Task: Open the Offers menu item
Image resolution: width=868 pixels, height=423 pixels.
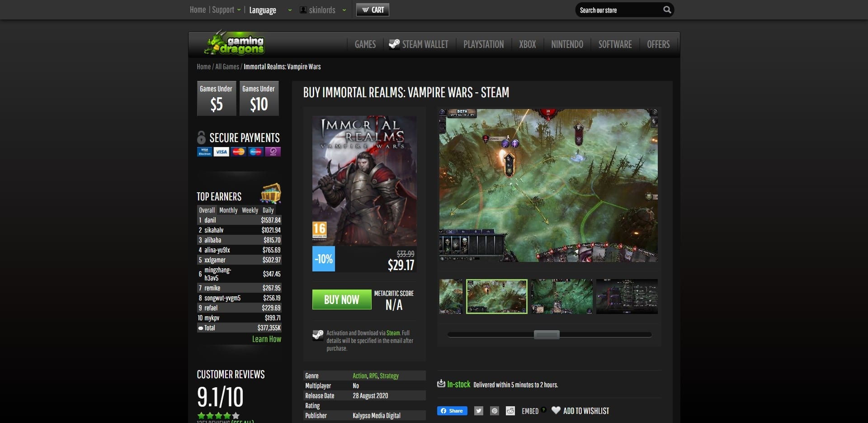Action: tap(658, 44)
